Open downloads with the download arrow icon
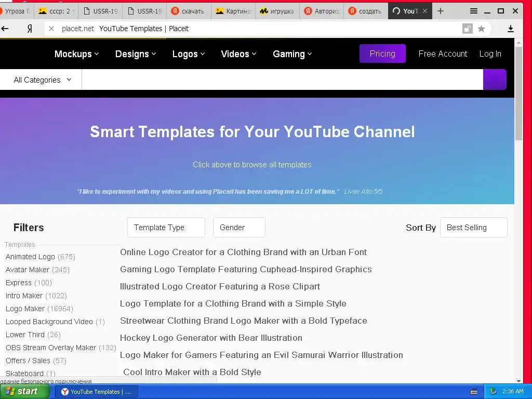 510,29
